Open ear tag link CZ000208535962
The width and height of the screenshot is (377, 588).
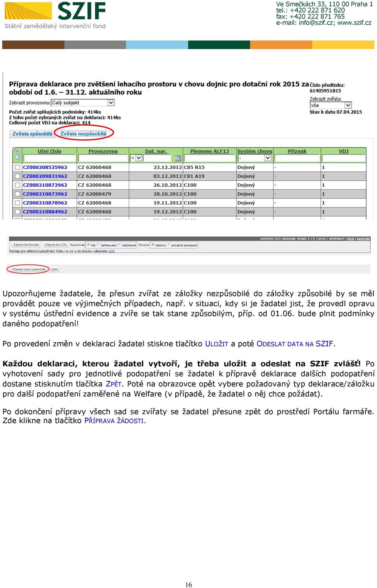click(45, 167)
